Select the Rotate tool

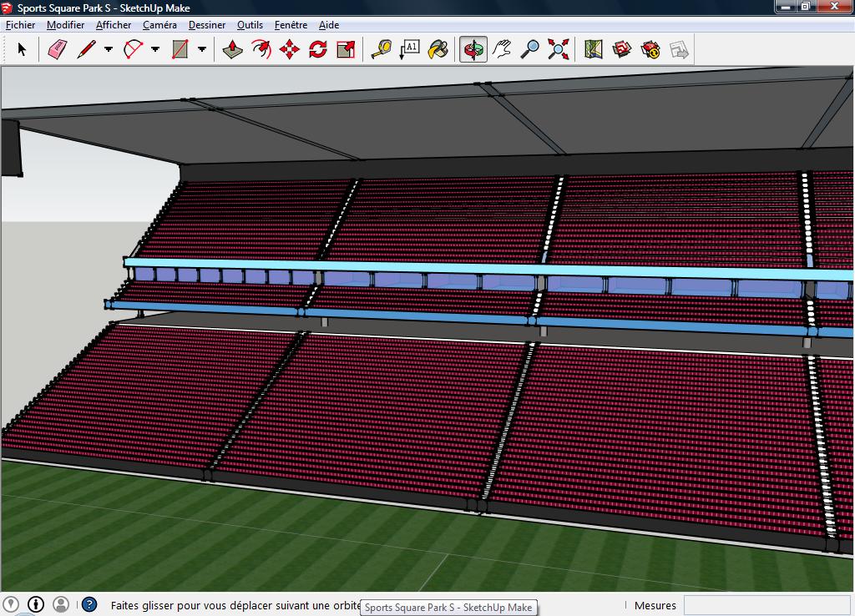317,50
